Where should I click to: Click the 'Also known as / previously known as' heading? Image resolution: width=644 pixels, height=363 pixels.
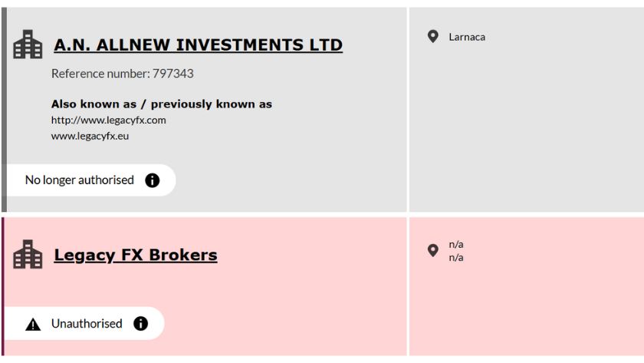coord(161,104)
